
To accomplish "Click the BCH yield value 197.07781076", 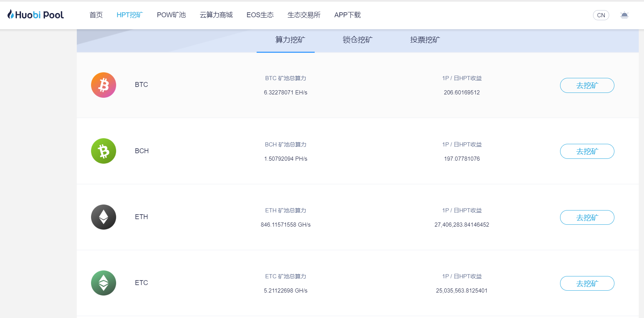I will pos(462,159).
